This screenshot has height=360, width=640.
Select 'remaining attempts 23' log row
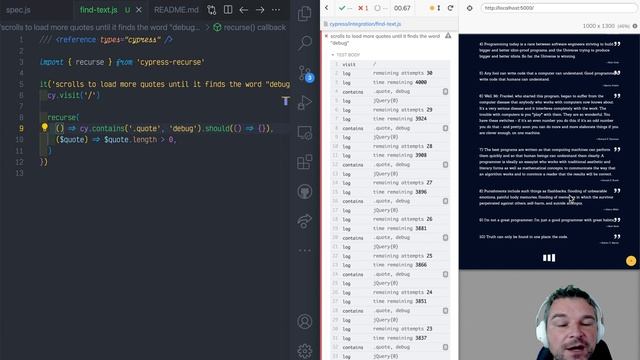(x=390, y=329)
